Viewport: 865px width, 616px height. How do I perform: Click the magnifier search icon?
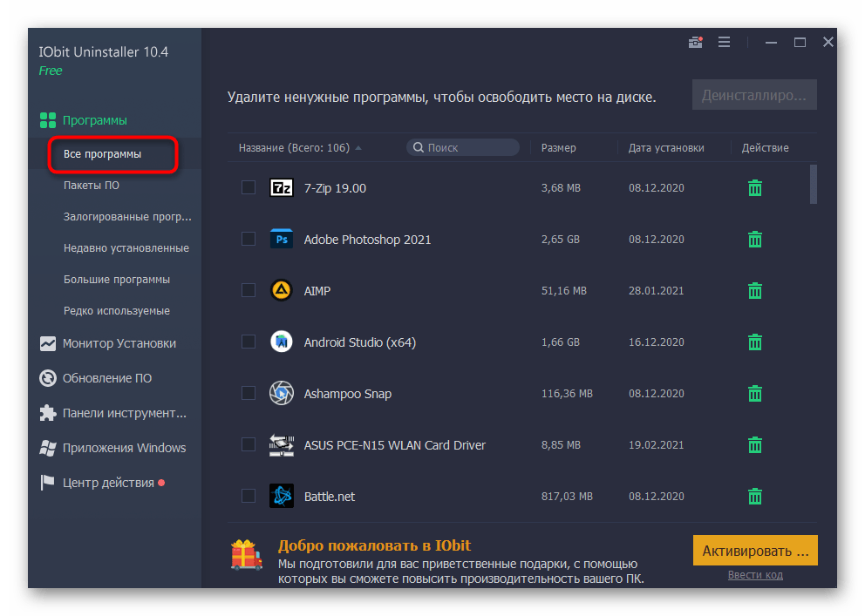[419, 147]
